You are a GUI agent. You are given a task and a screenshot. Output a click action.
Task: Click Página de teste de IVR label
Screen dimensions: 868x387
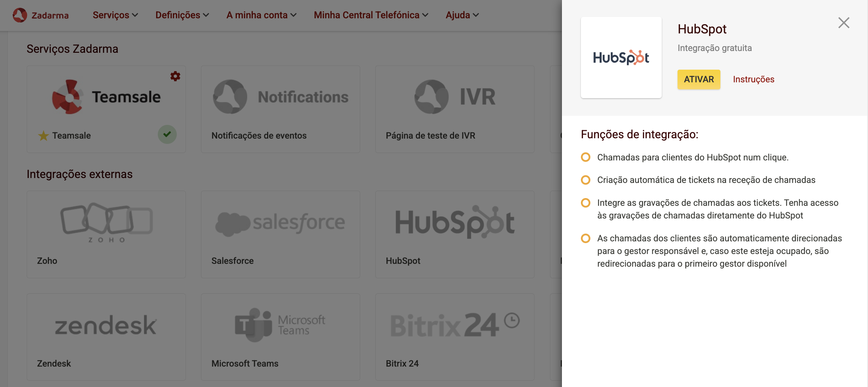pyautogui.click(x=430, y=135)
